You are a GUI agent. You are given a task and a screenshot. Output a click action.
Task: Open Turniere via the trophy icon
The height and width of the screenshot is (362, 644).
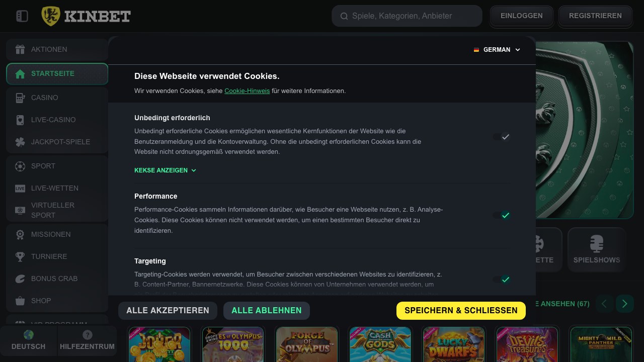(x=20, y=256)
